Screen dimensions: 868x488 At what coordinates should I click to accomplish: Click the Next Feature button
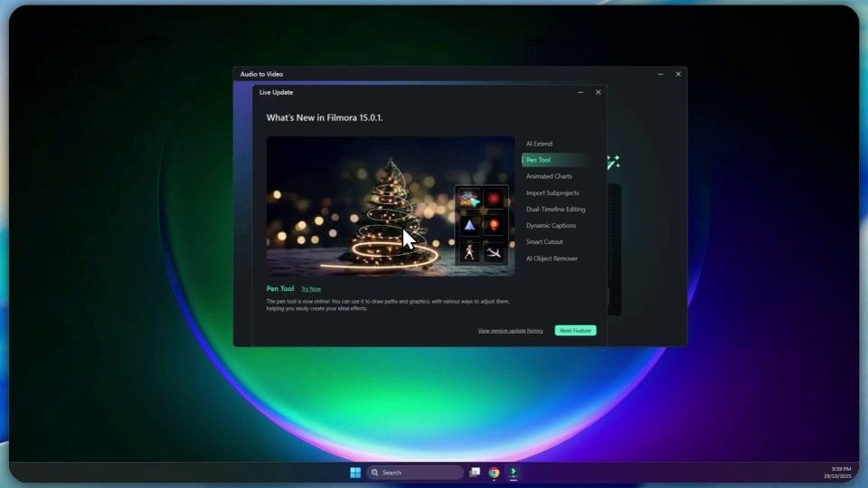click(x=575, y=331)
